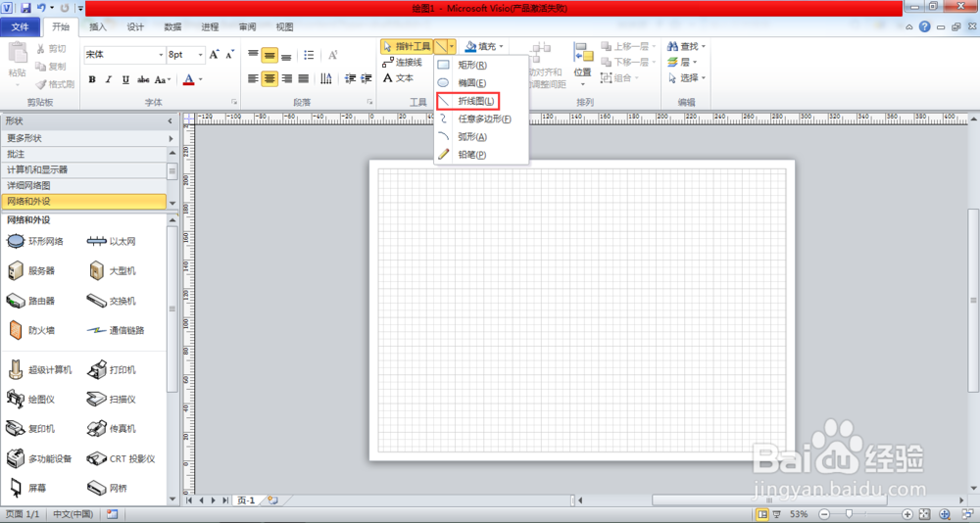980x523 pixels.
Task: Switch to the Design tab
Action: [x=135, y=26]
